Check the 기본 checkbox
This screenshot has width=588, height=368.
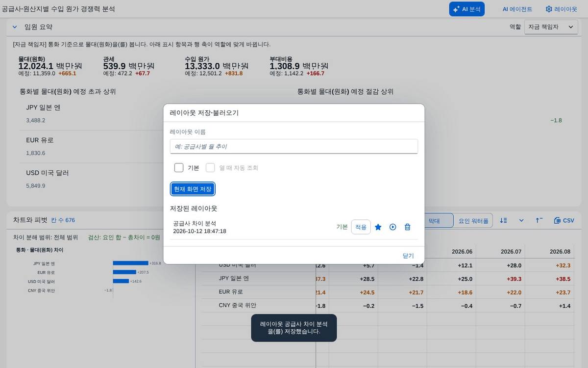click(x=179, y=168)
